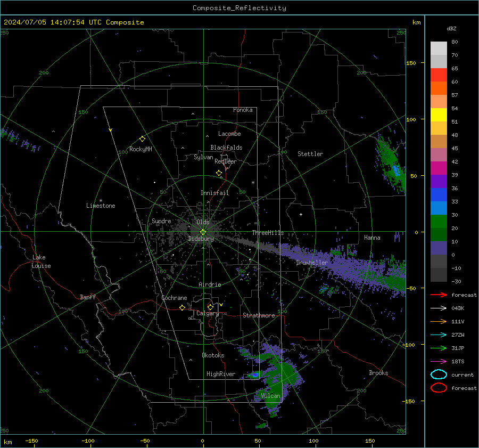
Task: Click the yellow V marker east of Calgary
Action: coord(221,305)
